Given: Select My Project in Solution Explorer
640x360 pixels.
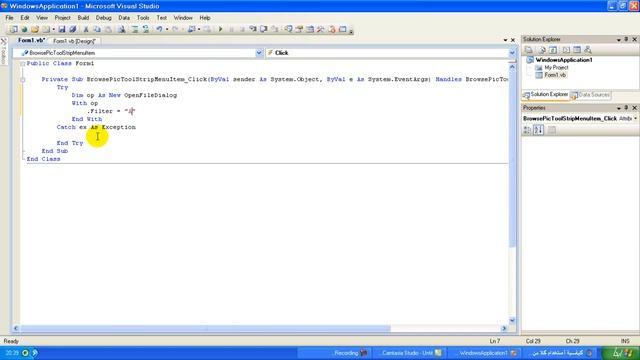Looking at the screenshot, I should click(556, 68).
